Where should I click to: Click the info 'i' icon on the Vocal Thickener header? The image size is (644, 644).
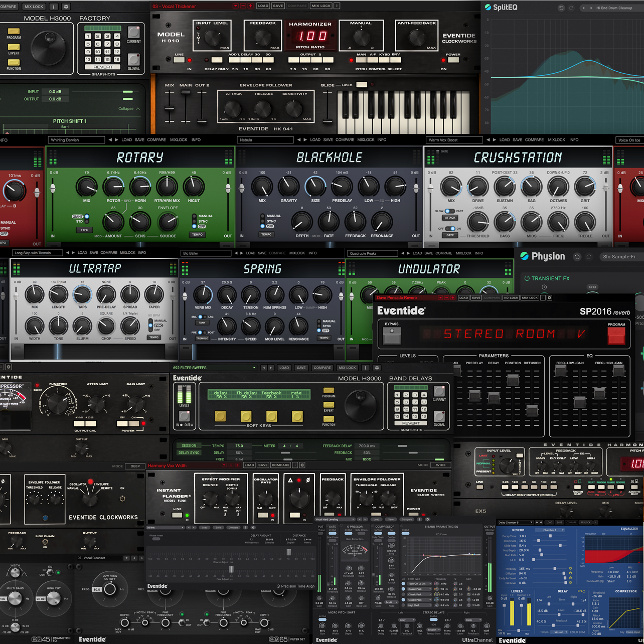point(337,6)
